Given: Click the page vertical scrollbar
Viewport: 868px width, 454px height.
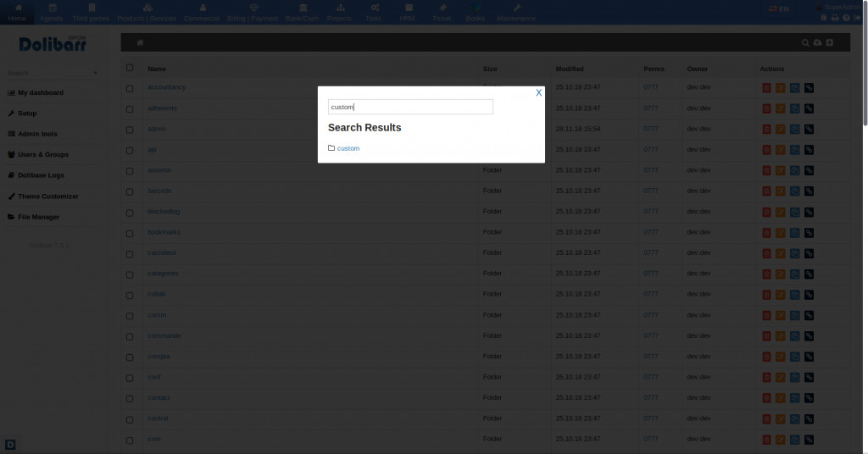Looking at the screenshot, I should 865,64.
